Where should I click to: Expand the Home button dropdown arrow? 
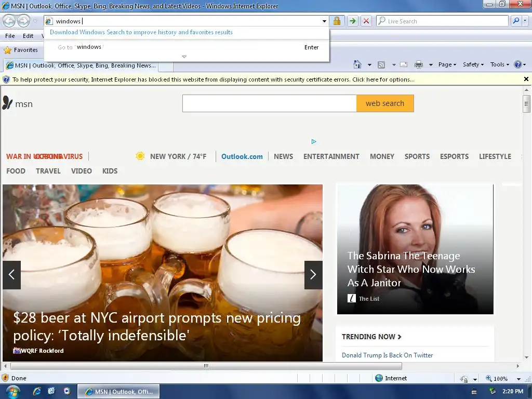pos(369,65)
